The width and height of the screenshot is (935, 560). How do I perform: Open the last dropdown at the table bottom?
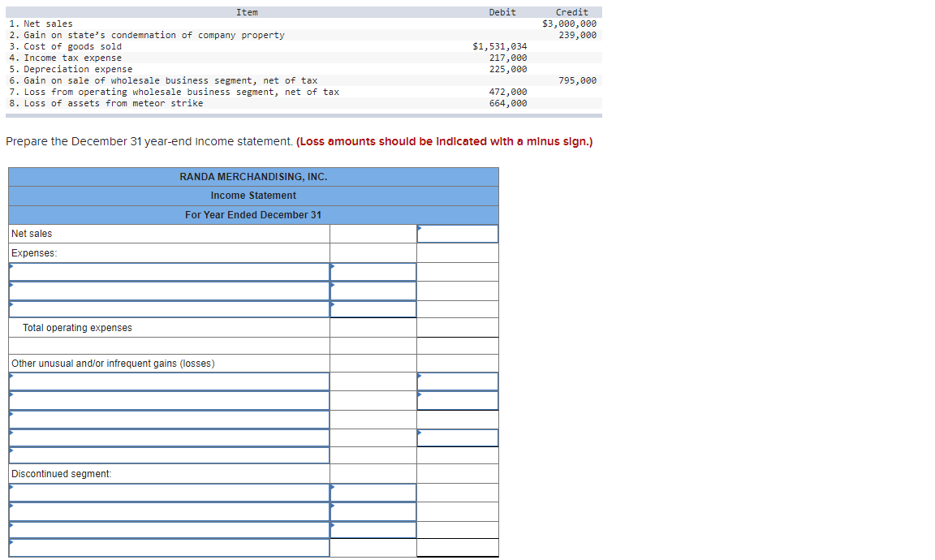[x=170, y=548]
